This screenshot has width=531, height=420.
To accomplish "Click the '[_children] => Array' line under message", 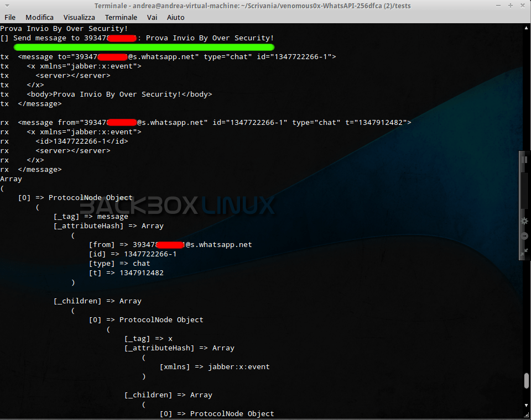I will tap(97, 301).
